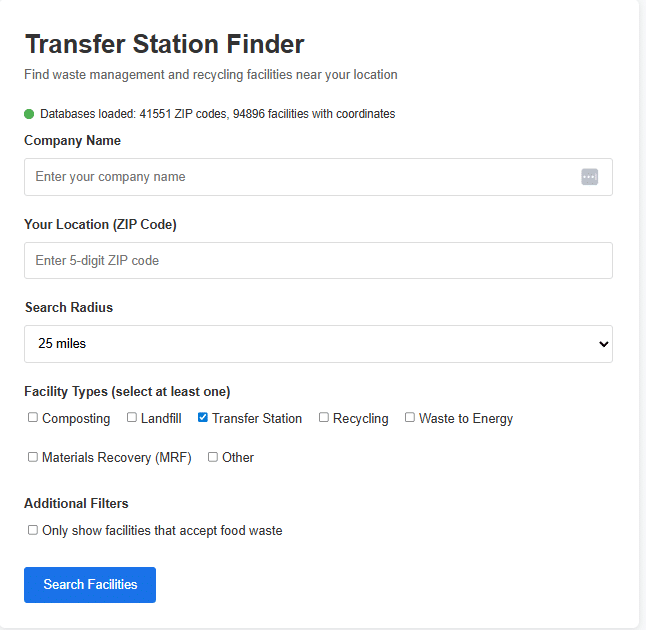Check the Waste to Energy option

[x=410, y=418]
